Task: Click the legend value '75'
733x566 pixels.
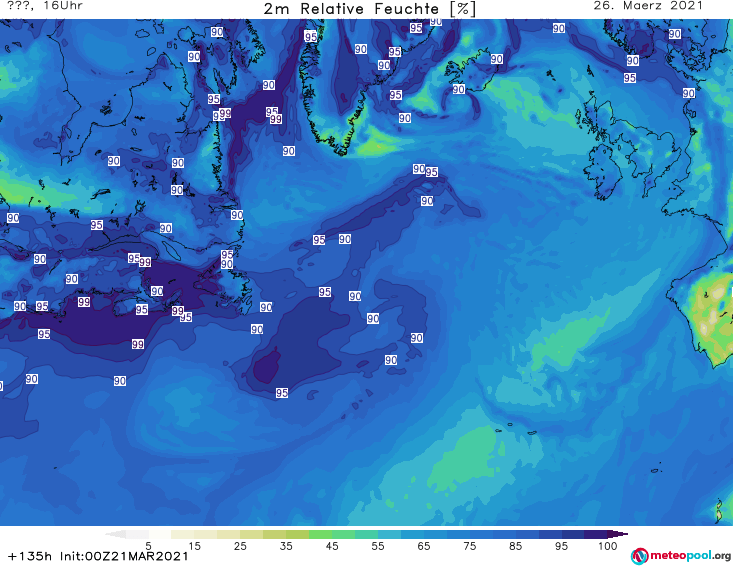Action: (469, 545)
